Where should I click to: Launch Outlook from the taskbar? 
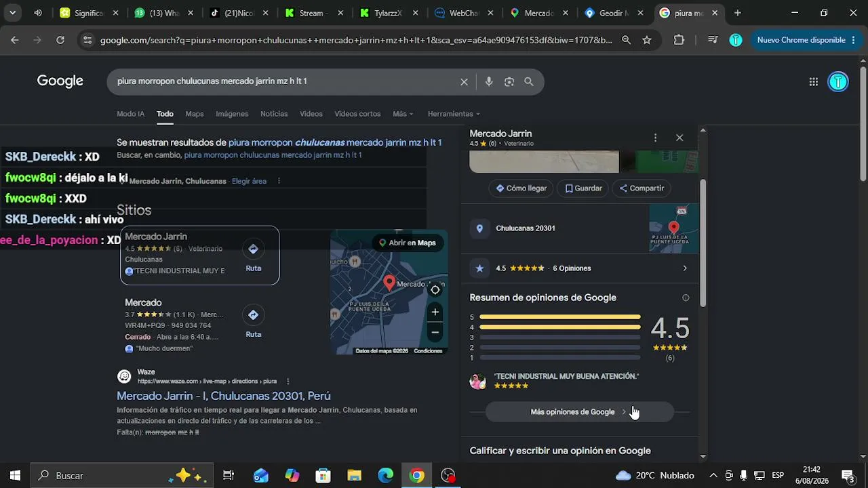261,476
